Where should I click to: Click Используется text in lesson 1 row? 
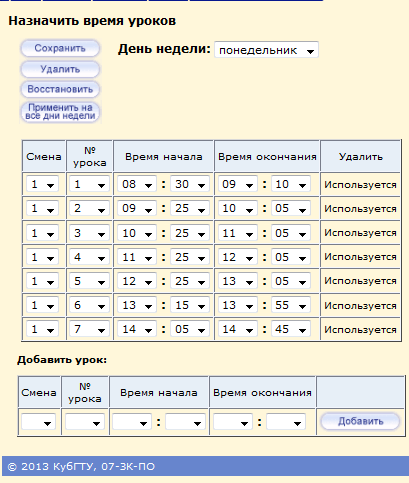(x=360, y=185)
